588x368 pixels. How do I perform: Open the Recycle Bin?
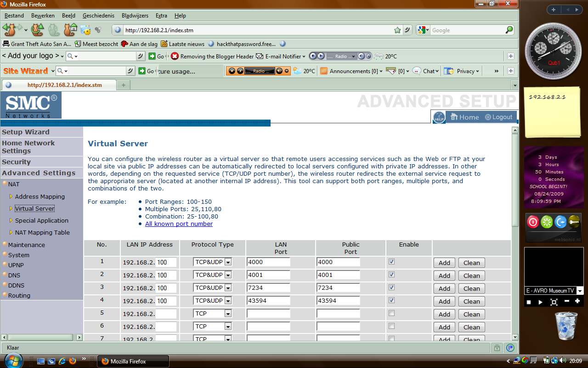point(566,326)
